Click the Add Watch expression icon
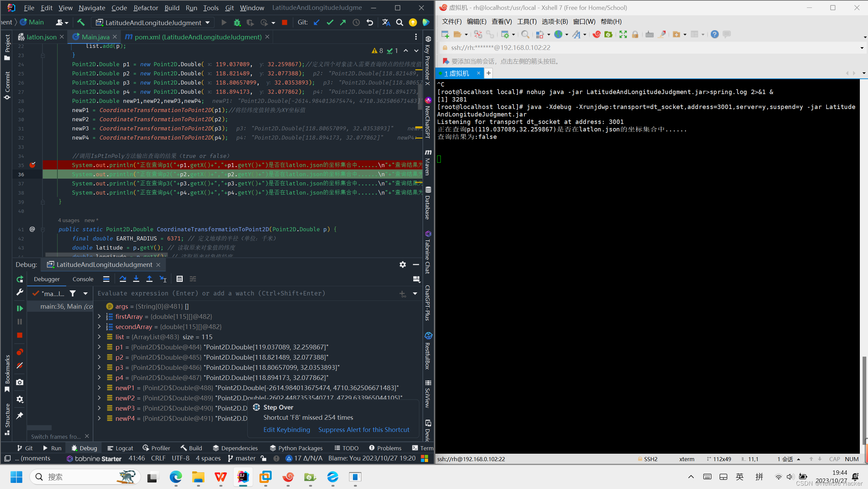This screenshot has height=489, width=868. [403, 293]
